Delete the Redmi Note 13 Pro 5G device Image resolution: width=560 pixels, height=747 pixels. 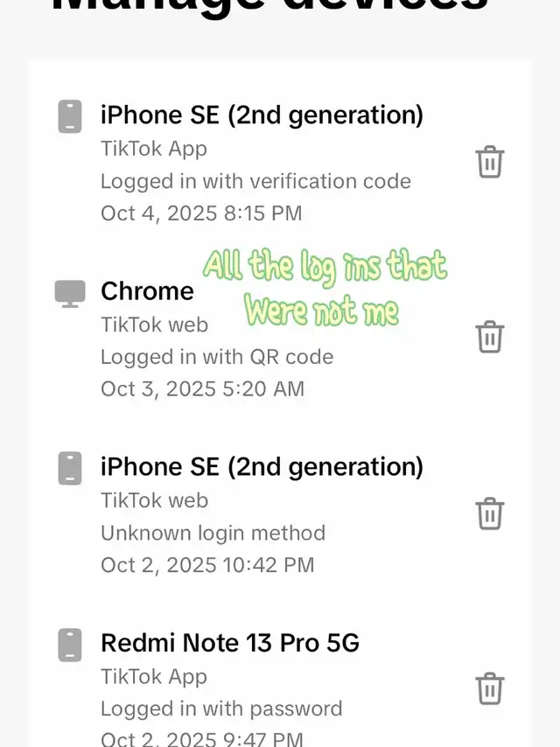(x=489, y=688)
